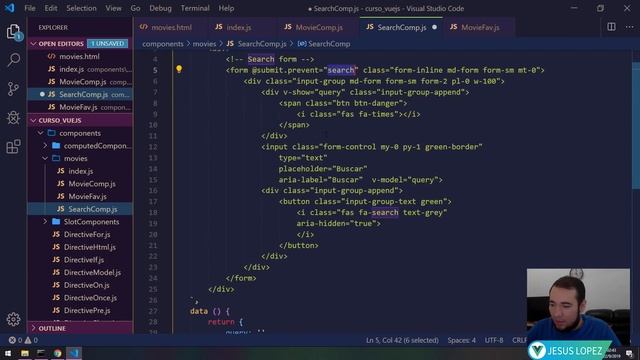Click the UTF-8 encoding status item
640x360 pixels.
tap(494, 340)
